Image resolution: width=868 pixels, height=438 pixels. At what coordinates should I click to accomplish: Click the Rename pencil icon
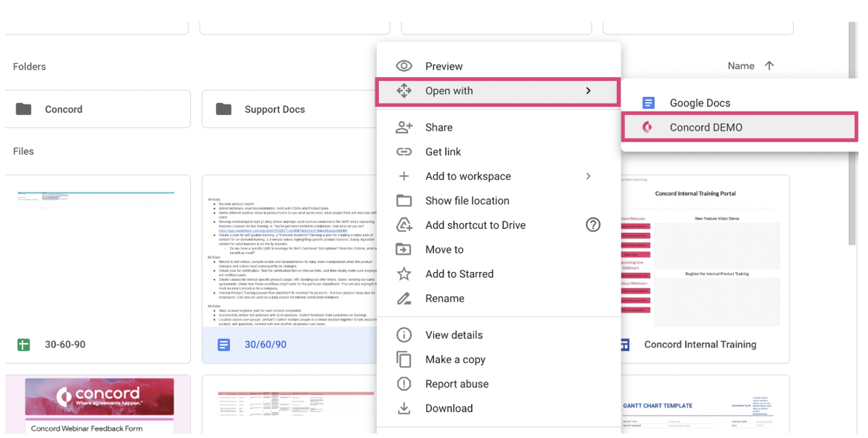[404, 298]
